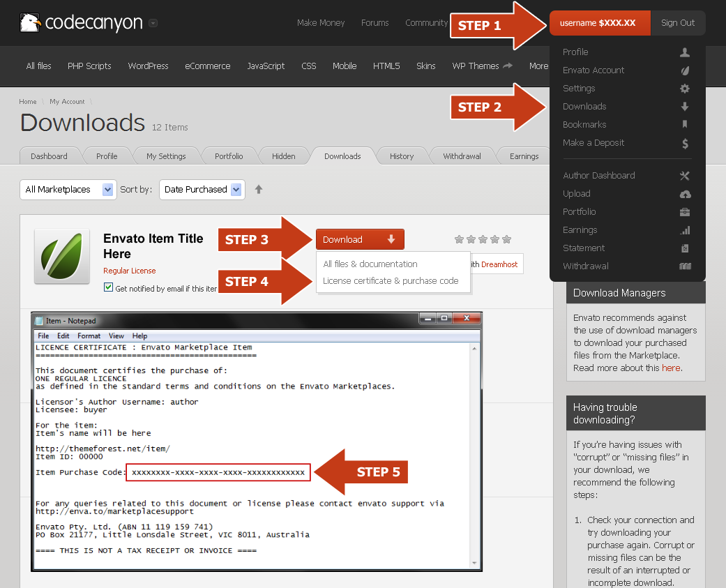The width and height of the screenshot is (726, 588).
Task: Click the Envato item thumbnail image
Action: [61, 256]
